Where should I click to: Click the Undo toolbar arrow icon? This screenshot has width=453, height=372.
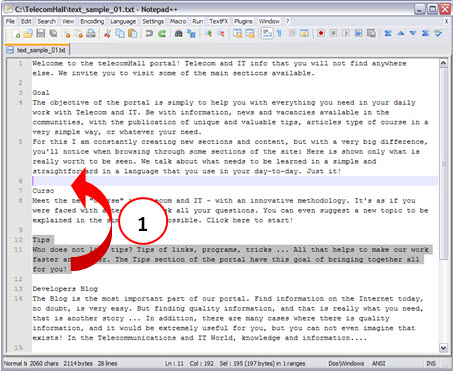(149, 33)
